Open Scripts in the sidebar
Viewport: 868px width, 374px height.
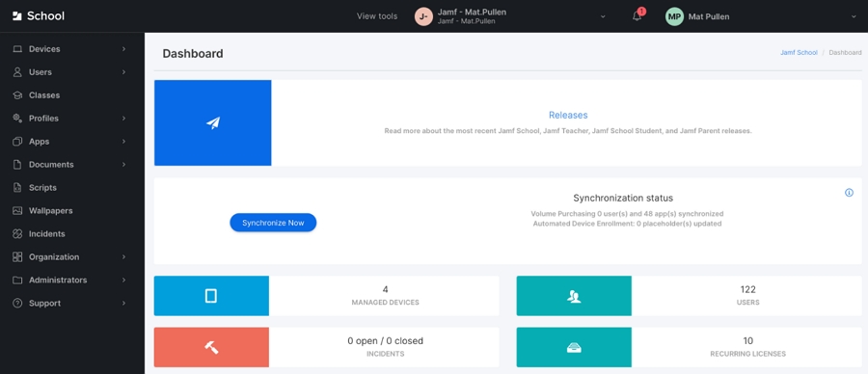pyautogui.click(x=42, y=188)
